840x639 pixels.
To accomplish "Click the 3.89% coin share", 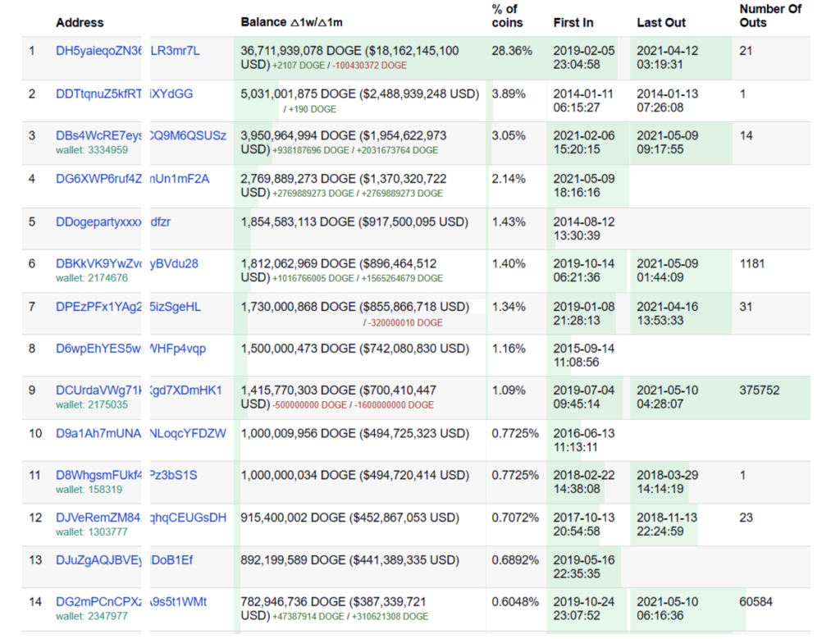I will (509, 94).
